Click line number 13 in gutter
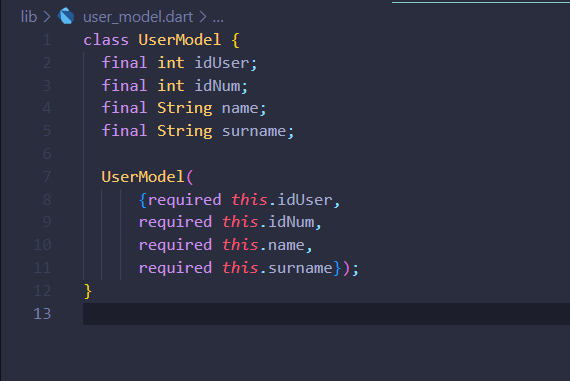Screen dimensions: 570x381 point(42,314)
